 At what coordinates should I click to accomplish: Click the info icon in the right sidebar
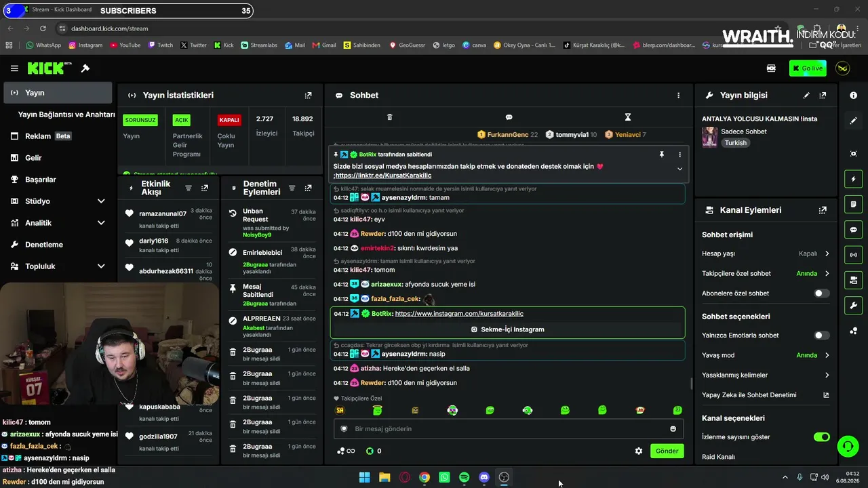pos(853,96)
